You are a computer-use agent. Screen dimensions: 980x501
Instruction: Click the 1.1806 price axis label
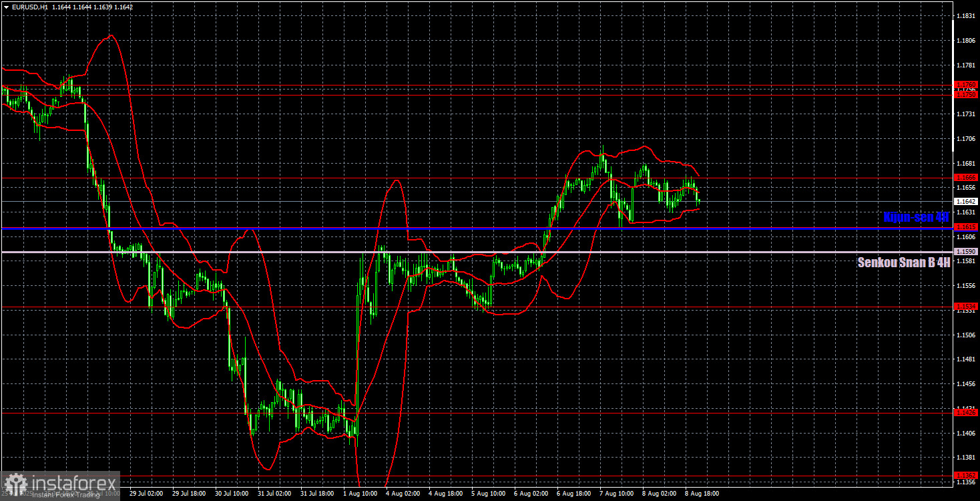coord(966,40)
